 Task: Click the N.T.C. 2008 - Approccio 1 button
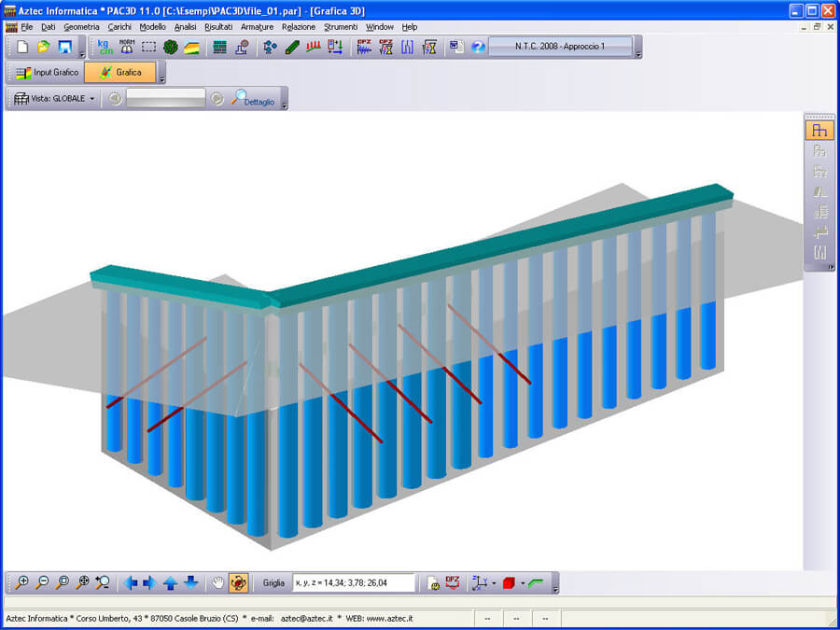pos(560,47)
